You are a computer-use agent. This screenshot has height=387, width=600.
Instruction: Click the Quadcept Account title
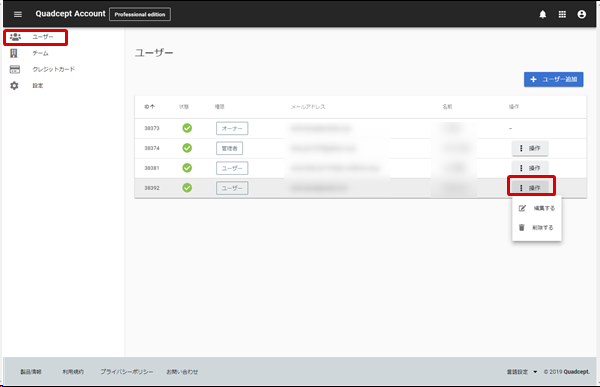(x=70, y=14)
